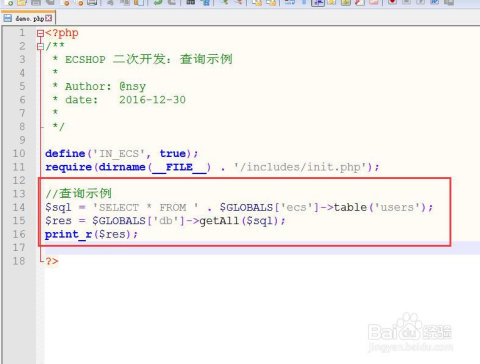Screen dimensions: 480x364
Task: Select line 14 via its line number
Action: pos(19,207)
